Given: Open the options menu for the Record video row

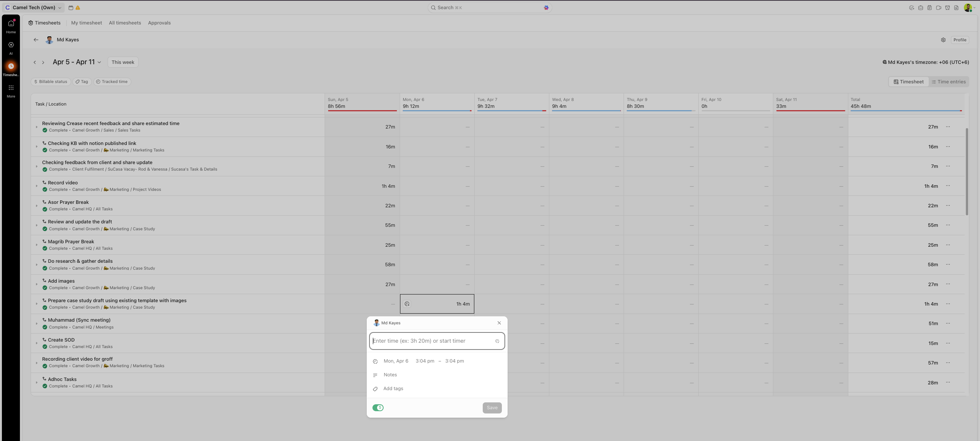Looking at the screenshot, I should pos(948,186).
